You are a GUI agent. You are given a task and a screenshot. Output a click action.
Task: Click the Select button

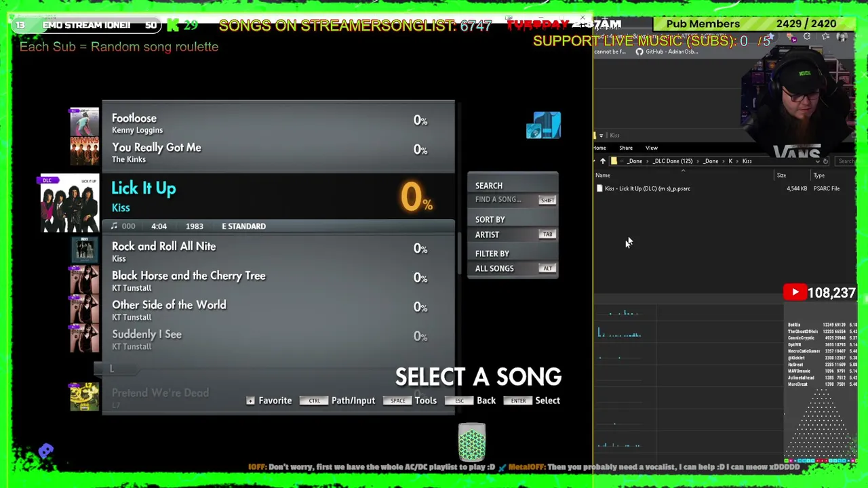tap(531, 401)
